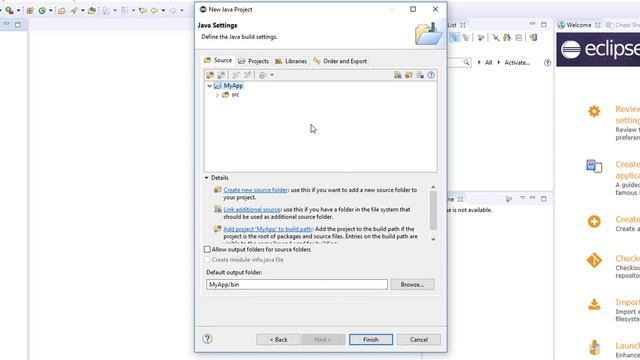Click the Browse button for output folder

tap(412, 284)
